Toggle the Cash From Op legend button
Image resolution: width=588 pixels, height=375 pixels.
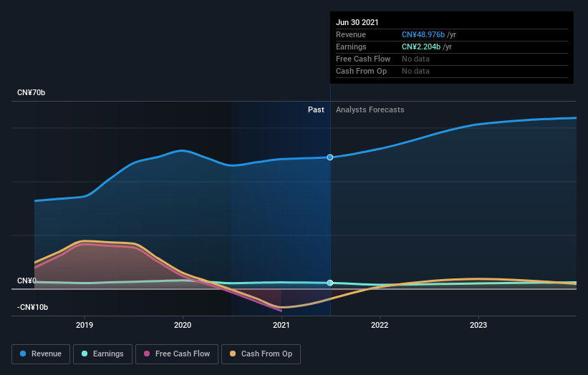pyautogui.click(x=261, y=354)
